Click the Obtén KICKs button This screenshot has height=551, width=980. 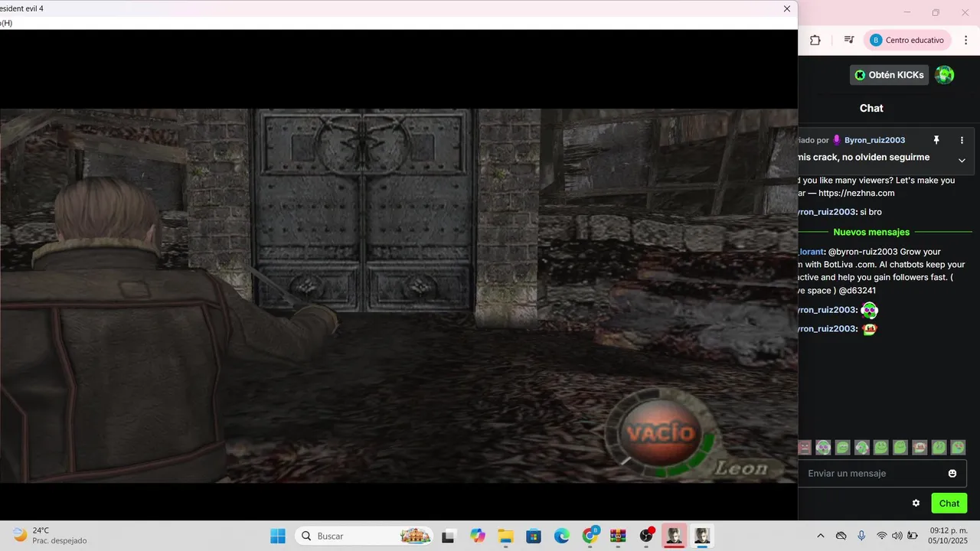point(889,75)
